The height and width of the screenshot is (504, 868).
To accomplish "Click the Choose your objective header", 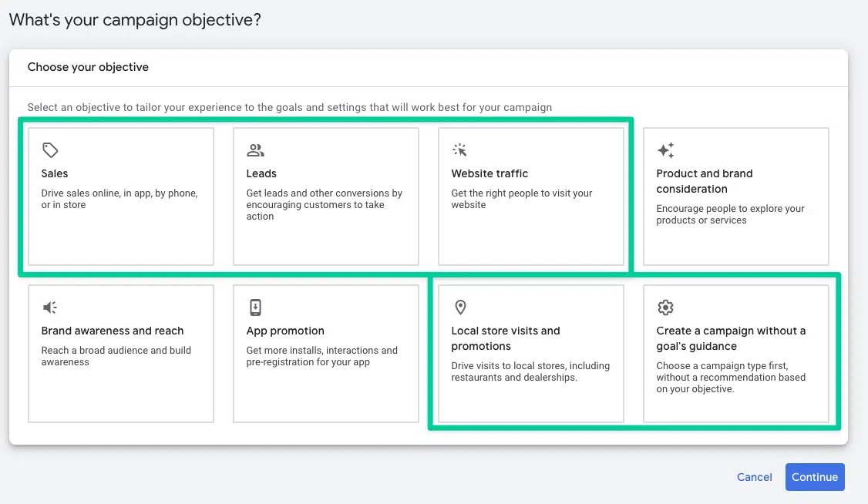I will [88, 67].
